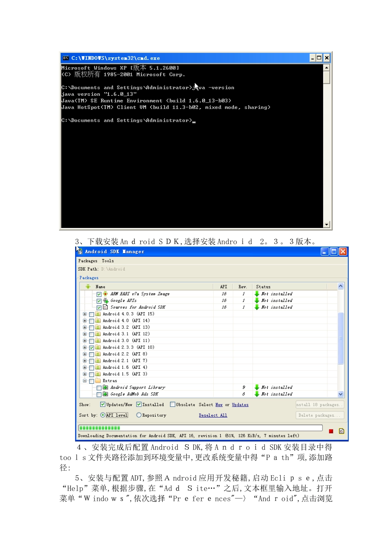Check the Android Support Library checkbox

(99, 388)
